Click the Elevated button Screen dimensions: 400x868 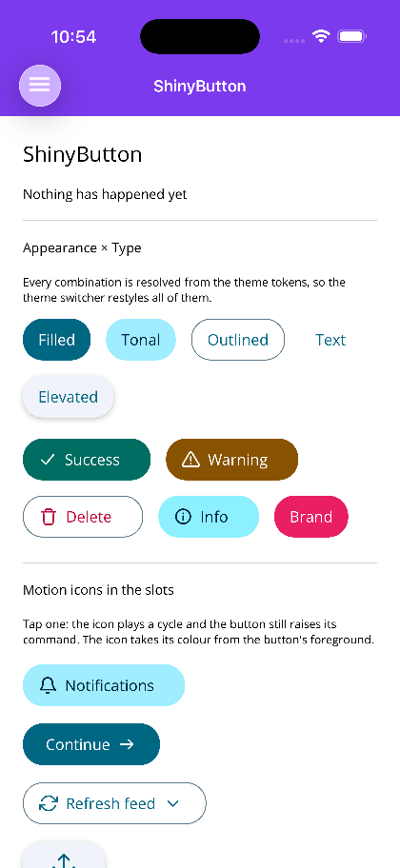(69, 397)
